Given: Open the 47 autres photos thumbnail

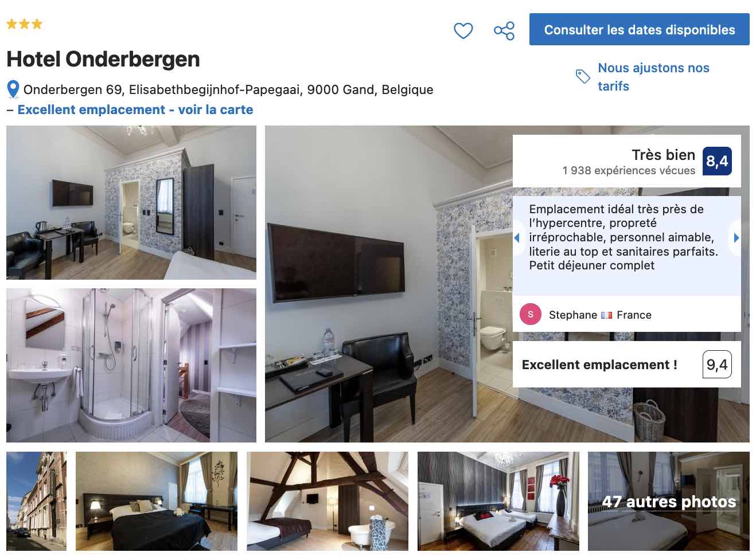Looking at the screenshot, I should coord(668,501).
